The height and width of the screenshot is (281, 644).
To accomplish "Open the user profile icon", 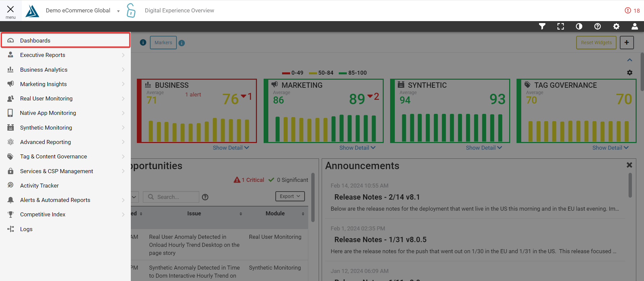I will (635, 26).
